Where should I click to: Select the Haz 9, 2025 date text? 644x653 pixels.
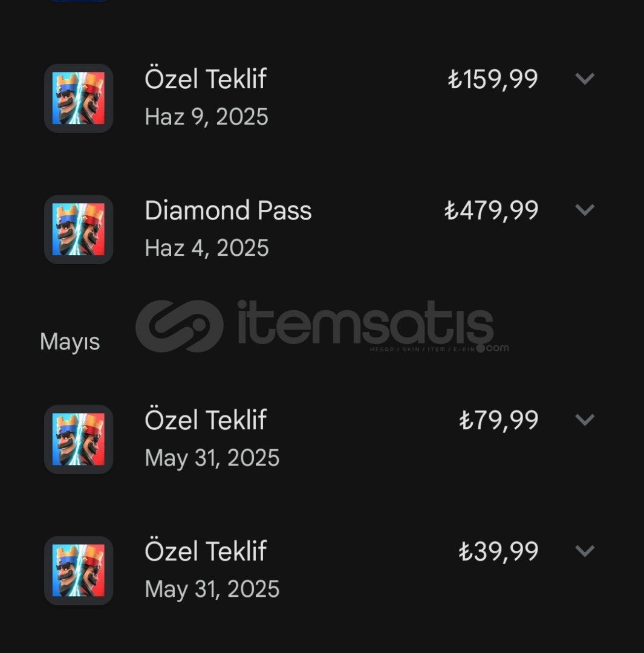[x=207, y=117]
